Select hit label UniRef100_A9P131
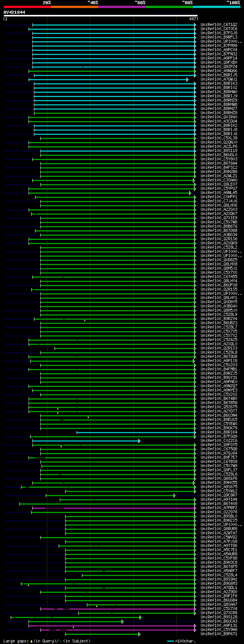 point(219,625)
